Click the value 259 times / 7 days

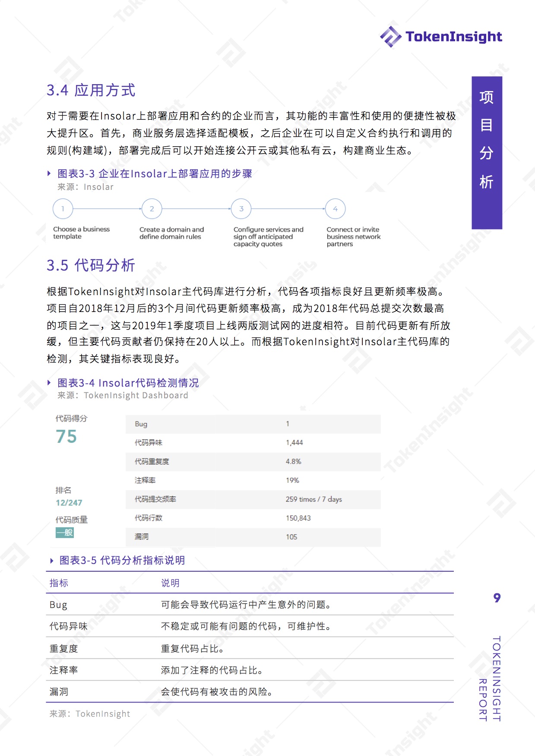coord(314,499)
